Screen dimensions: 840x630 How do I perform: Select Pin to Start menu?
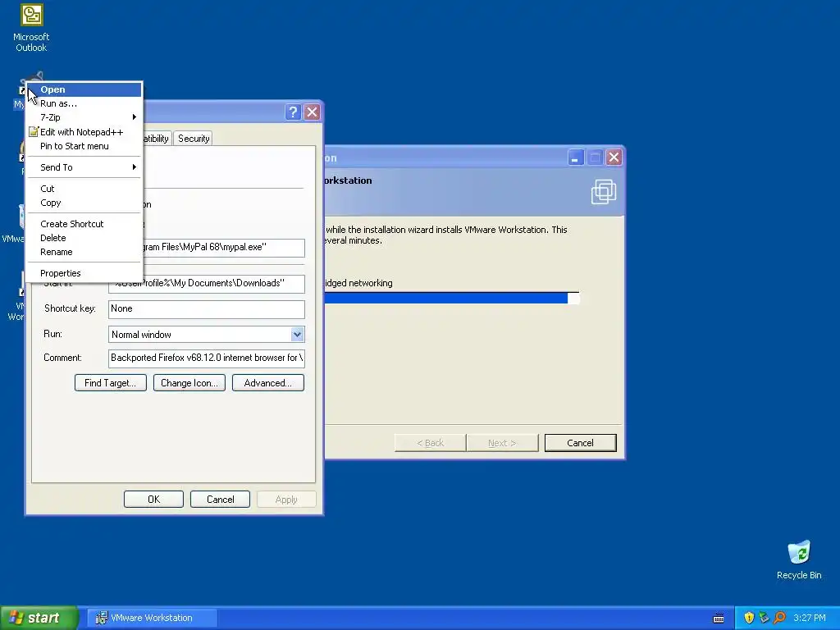click(x=84, y=146)
